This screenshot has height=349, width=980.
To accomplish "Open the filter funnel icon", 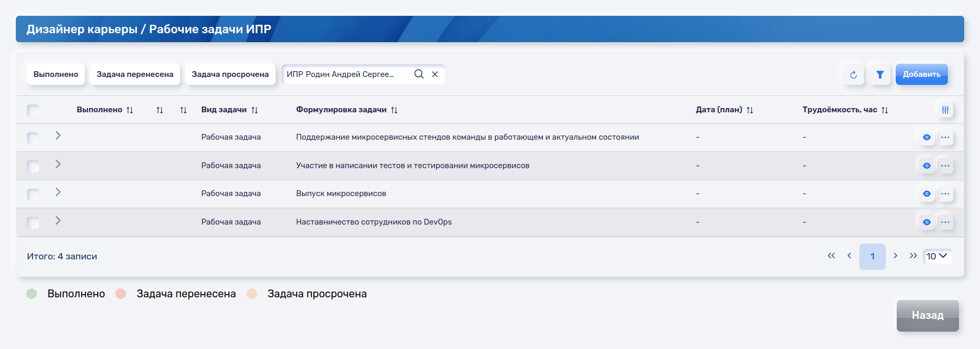I will click(x=880, y=75).
